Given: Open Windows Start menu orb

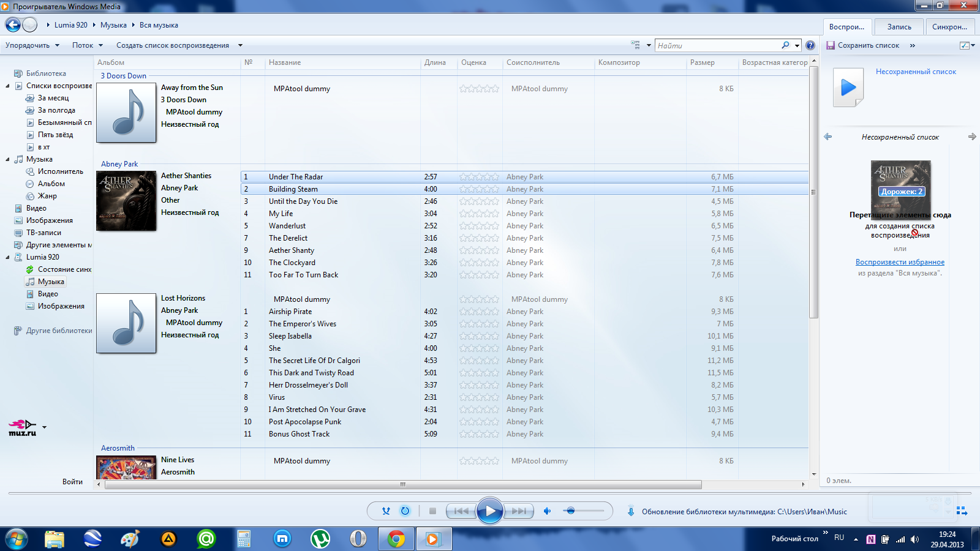Looking at the screenshot, I should 16,539.
